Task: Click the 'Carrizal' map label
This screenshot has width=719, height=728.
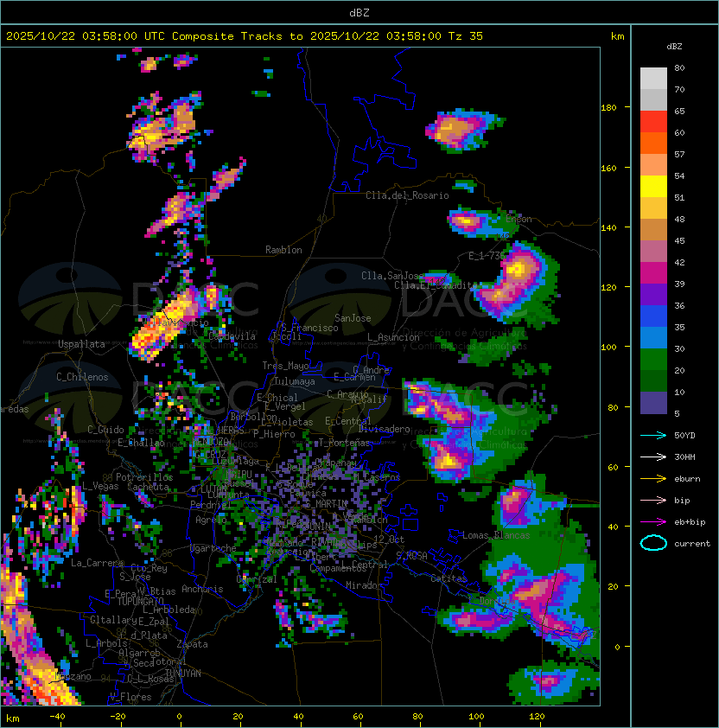Action: [257, 579]
